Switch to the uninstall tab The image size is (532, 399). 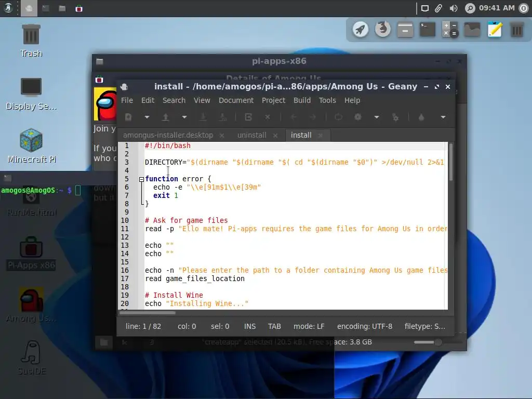[x=252, y=135]
